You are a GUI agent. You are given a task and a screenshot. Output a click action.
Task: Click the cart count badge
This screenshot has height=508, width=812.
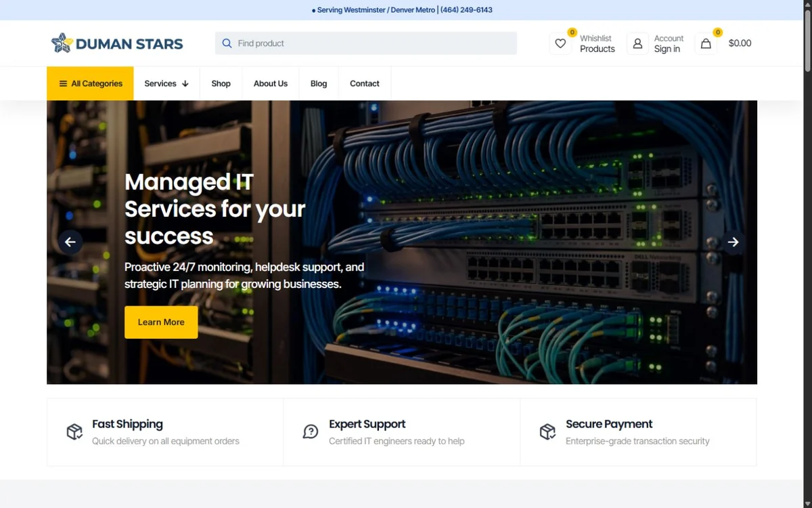(x=718, y=33)
